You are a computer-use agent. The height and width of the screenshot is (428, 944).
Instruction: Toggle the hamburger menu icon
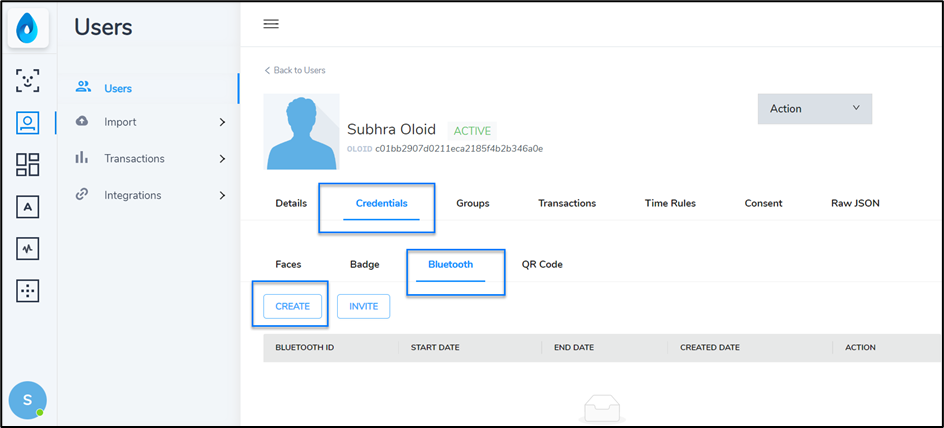[x=271, y=24]
